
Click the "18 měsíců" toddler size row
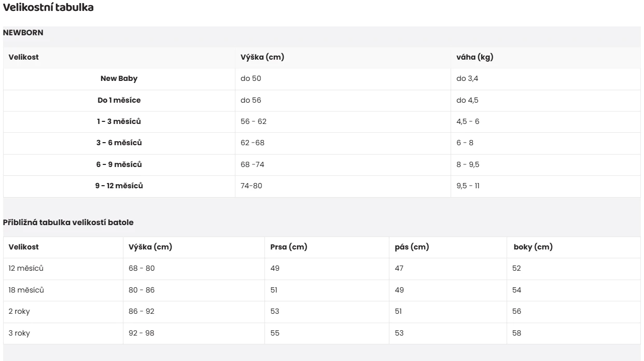26,290
